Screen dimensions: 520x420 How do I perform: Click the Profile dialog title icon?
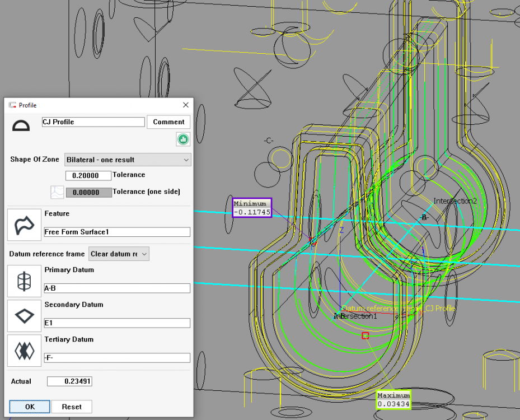point(12,105)
